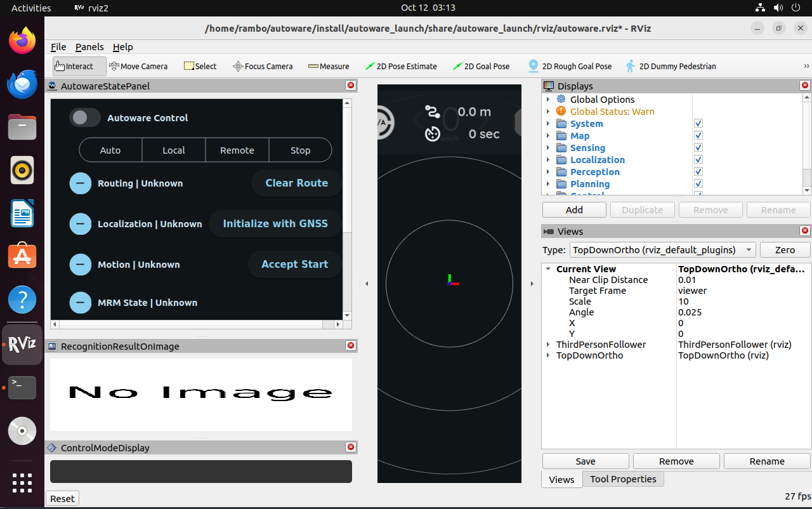
Task: Click the Zero view button
Action: tap(785, 249)
